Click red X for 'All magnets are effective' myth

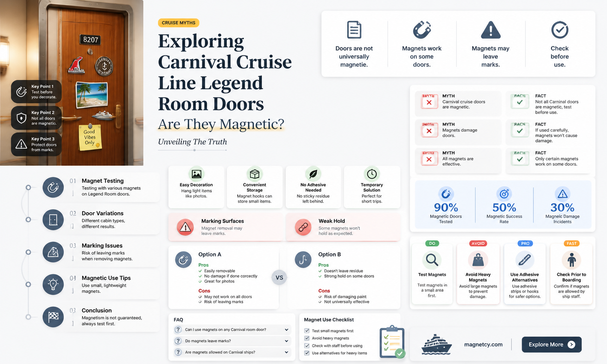(429, 159)
